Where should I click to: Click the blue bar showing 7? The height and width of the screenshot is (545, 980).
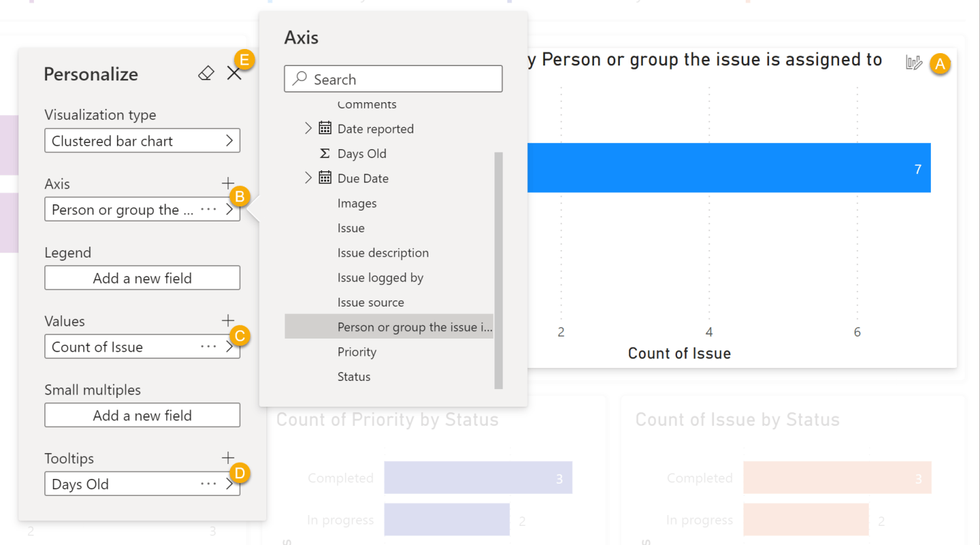pyautogui.click(x=729, y=168)
